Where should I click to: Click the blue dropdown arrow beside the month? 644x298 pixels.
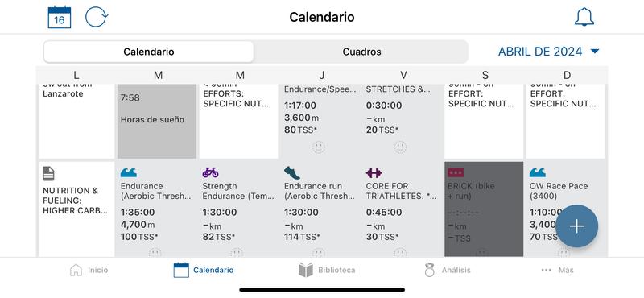(595, 52)
